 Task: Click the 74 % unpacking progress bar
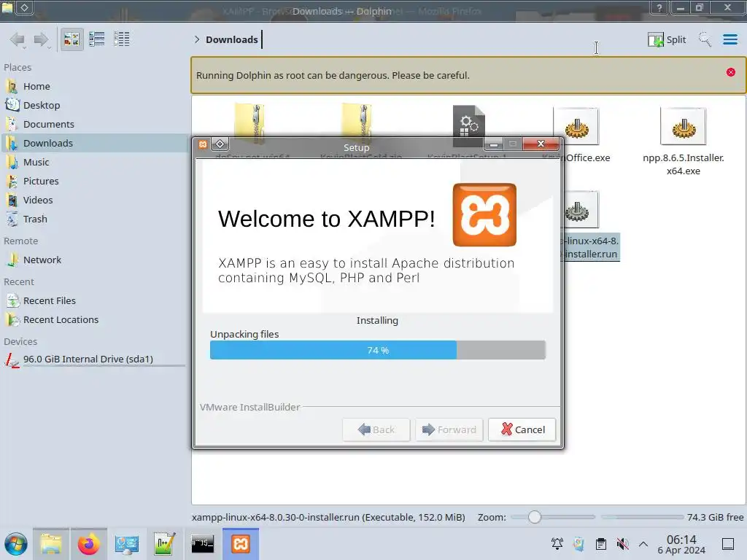(377, 350)
